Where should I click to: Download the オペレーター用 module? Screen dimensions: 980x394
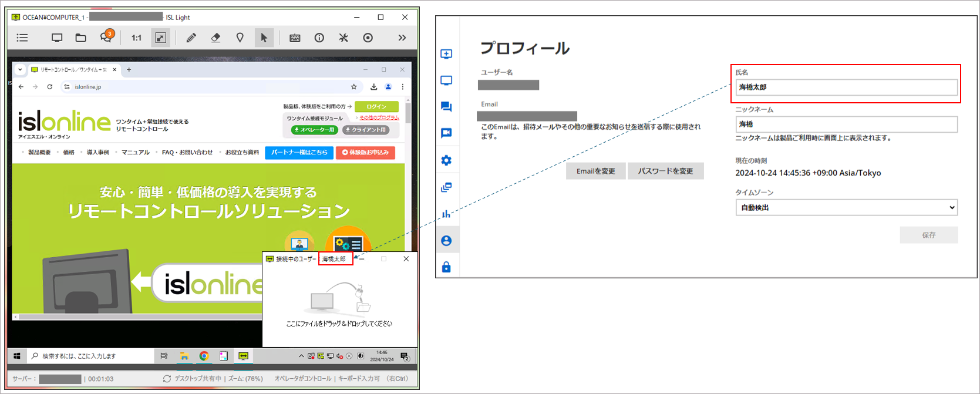[314, 130]
